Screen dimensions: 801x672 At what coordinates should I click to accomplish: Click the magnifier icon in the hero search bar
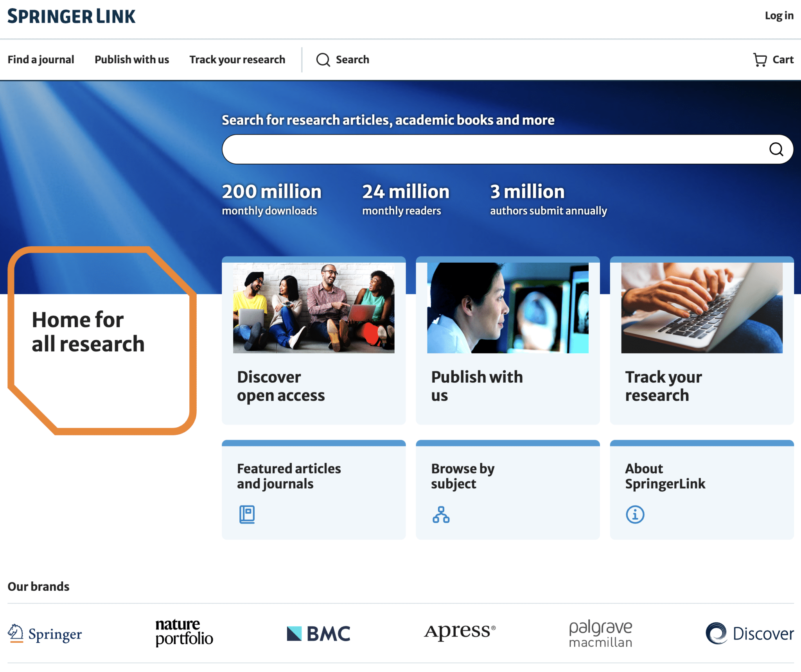point(776,149)
